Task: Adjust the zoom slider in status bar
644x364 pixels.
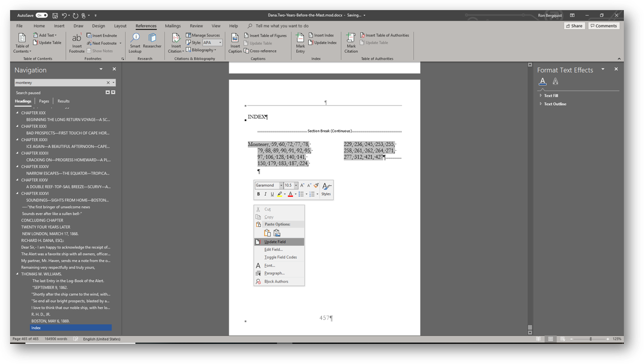Action: 590,339
